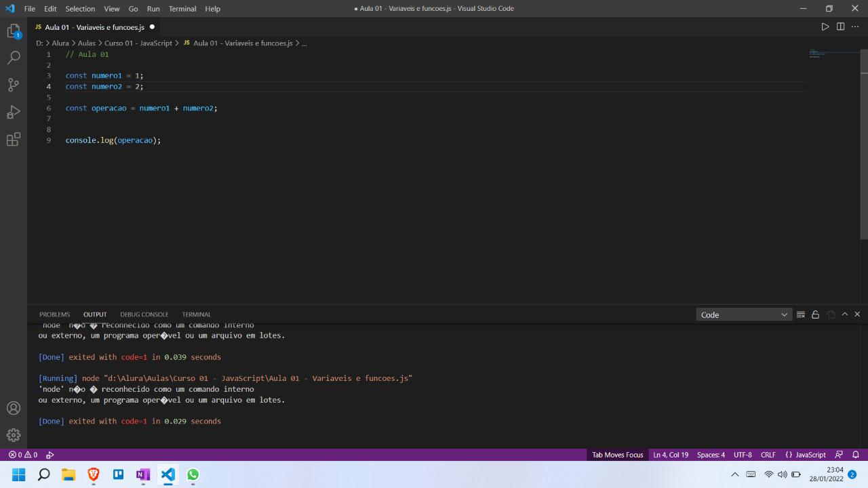Image resolution: width=868 pixels, height=488 pixels.
Task: Open File Explorer from taskbar
Action: coord(68,475)
